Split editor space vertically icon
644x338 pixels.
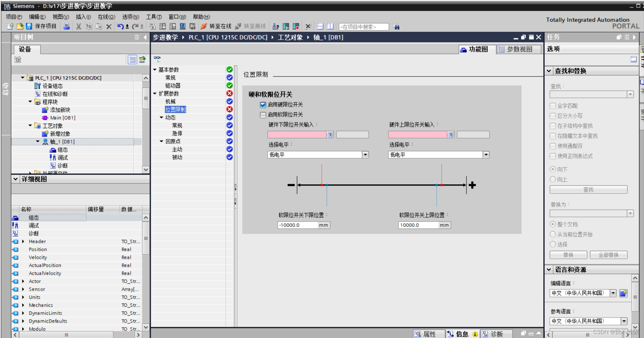(330, 26)
